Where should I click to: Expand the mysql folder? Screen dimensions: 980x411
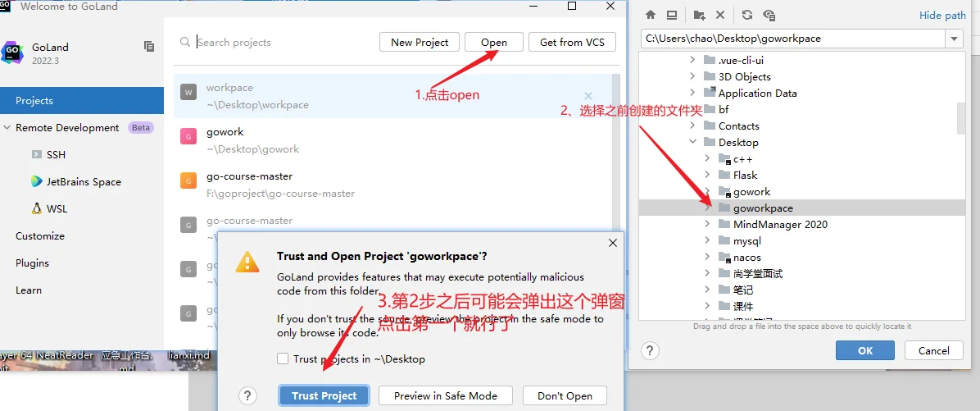[x=707, y=241]
